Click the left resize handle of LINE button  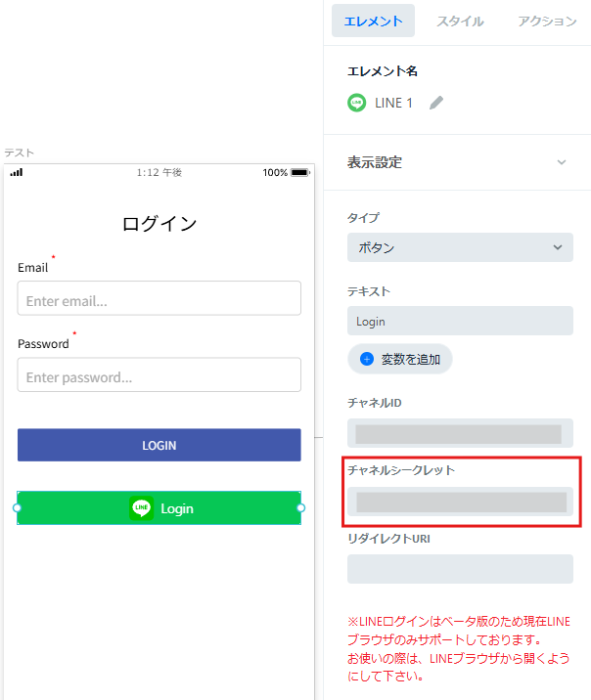[x=17, y=508]
